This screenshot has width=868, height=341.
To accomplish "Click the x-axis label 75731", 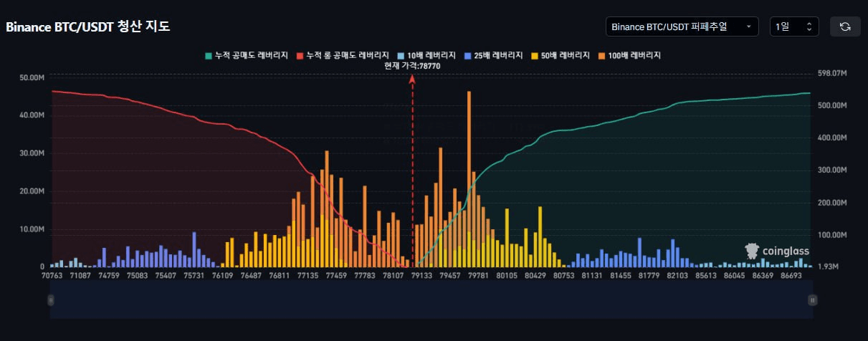I will pyautogui.click(x=194, y=275).
